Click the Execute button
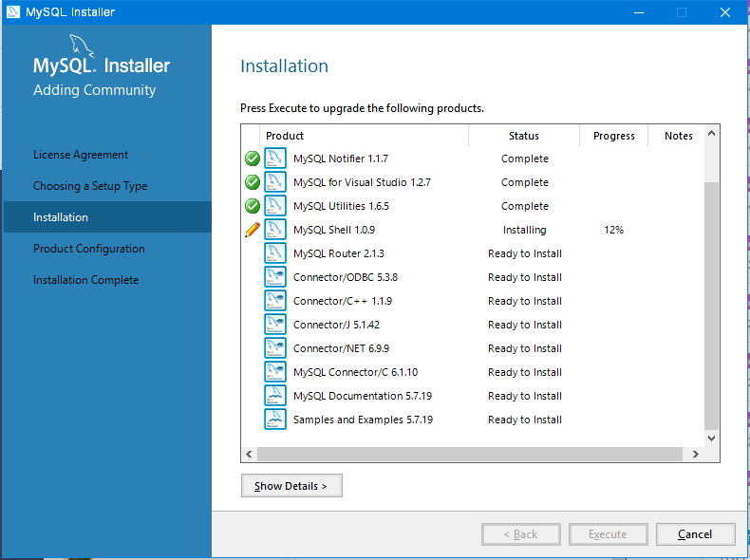Viewport: 750px width, 560px height. point(607,534)
